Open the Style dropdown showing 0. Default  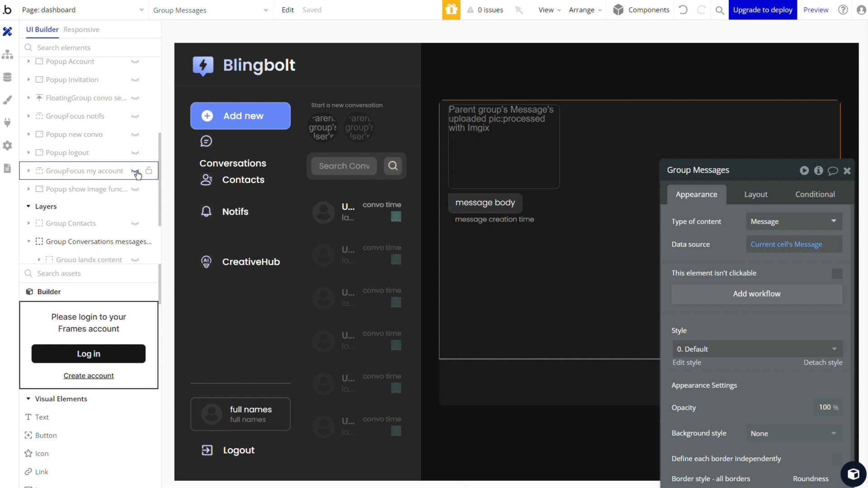[x=757, y=349]
